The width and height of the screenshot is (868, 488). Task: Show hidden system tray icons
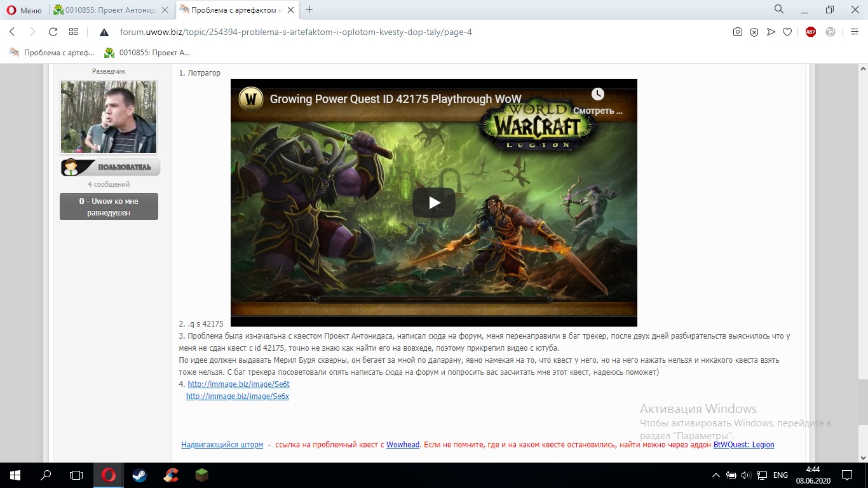coord(715,475)
